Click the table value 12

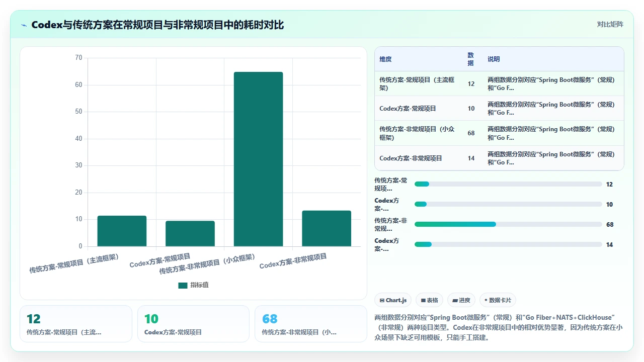[x=471, y=84]
